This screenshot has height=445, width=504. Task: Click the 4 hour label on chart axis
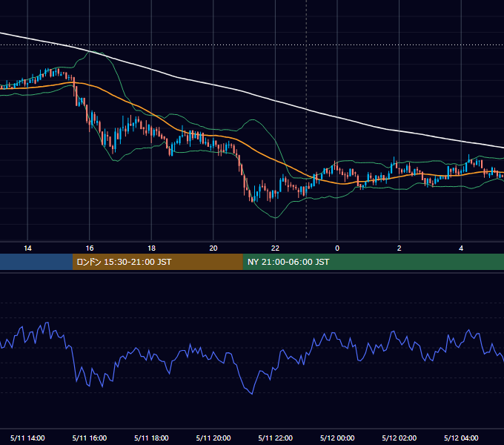coord(461,248)
